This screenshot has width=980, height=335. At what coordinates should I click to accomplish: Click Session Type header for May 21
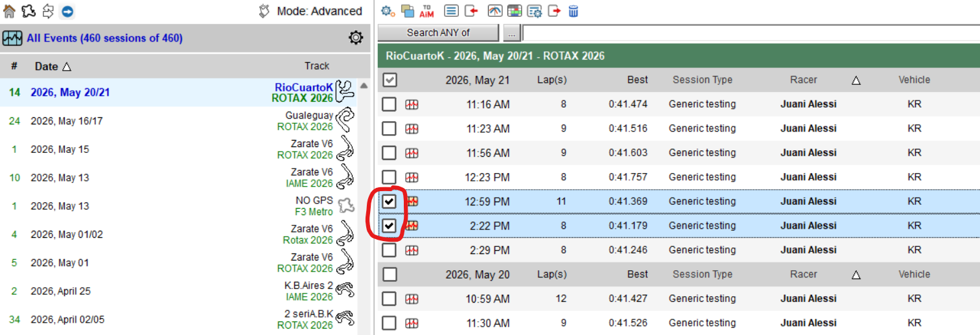point(703,80)
